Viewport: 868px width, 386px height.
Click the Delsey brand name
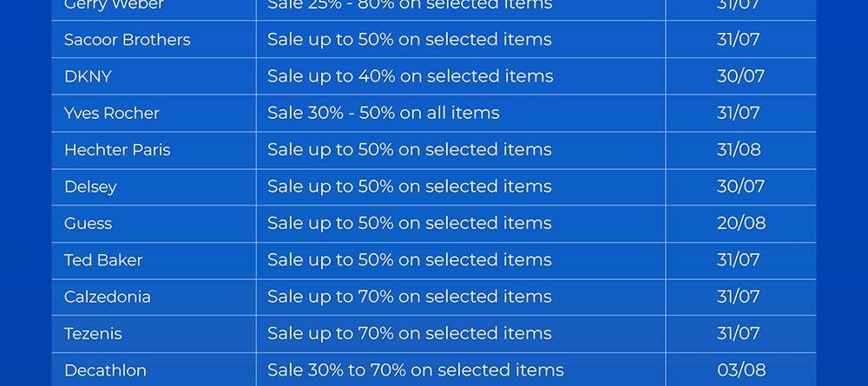[x=90, y=186]
